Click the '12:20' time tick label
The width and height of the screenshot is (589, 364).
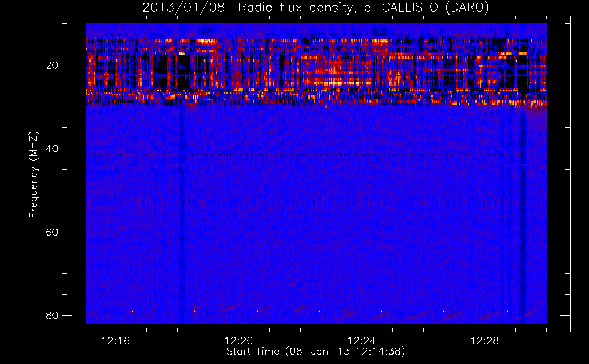(x=239, y=341)
